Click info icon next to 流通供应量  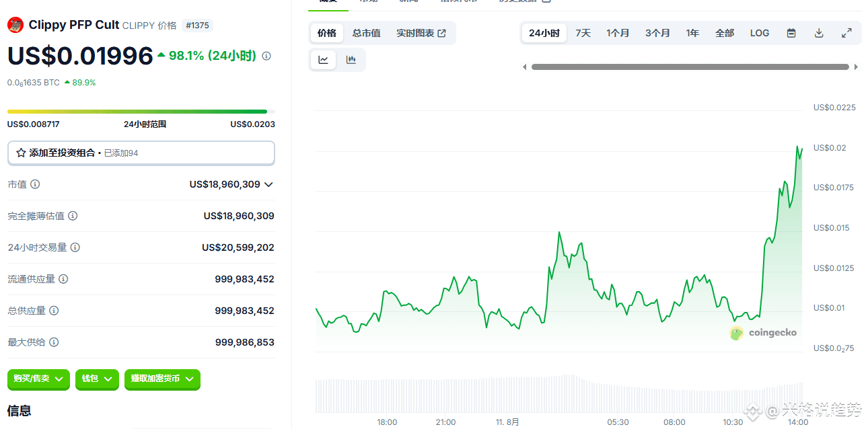[63, 279]
